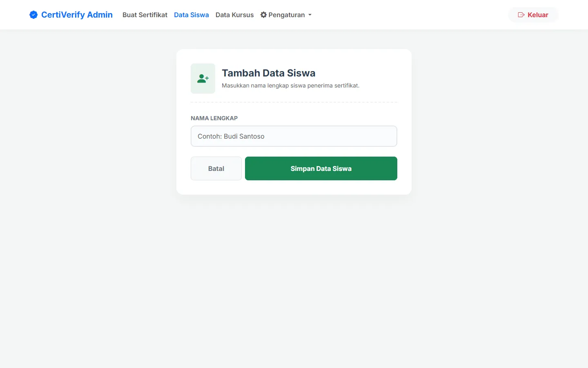Save using Simpan Data Siswa button
588x368 pixels.
click(321, 168)
